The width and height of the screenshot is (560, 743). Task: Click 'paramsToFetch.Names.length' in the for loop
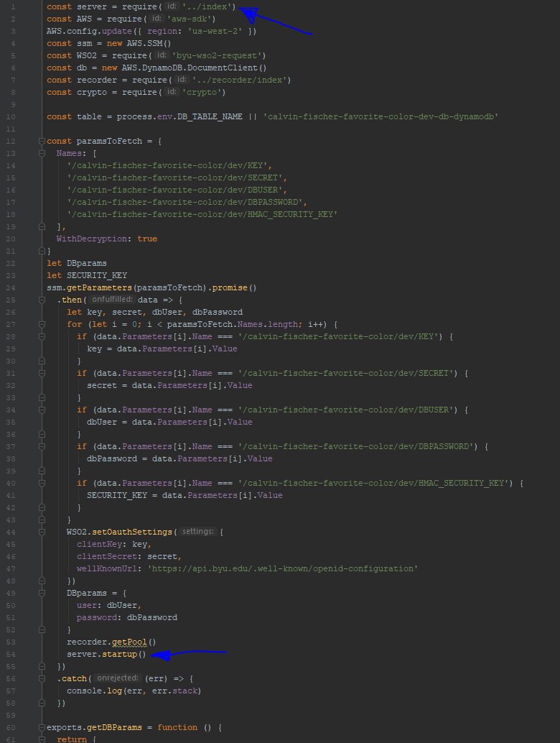pos(231,325)
